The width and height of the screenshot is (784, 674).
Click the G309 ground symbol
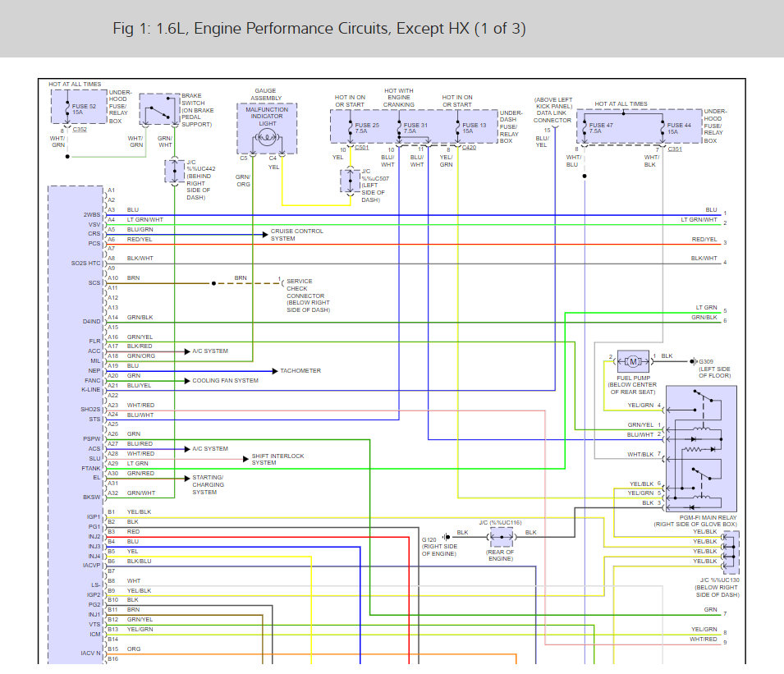click(692, 360)
